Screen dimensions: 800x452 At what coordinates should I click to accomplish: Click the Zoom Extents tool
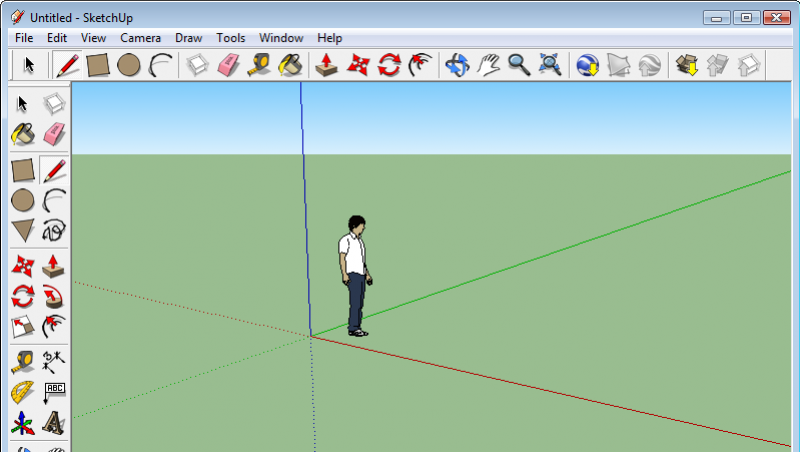tap(549, 65)
